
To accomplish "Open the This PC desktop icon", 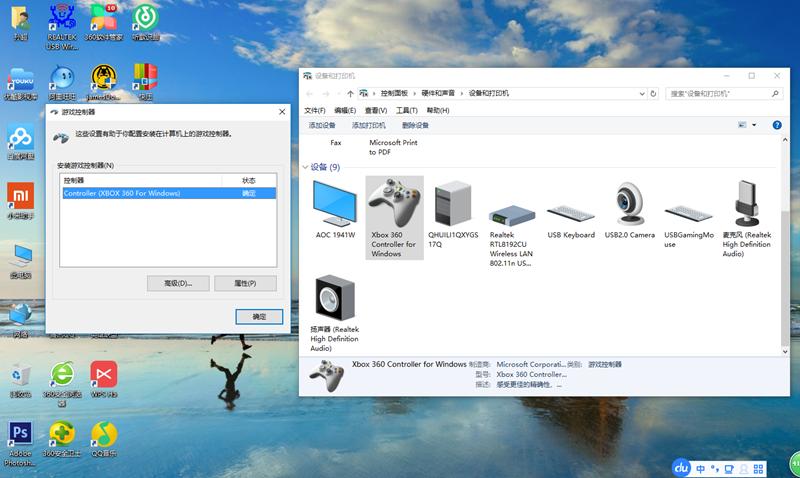I will pos(21,261).
